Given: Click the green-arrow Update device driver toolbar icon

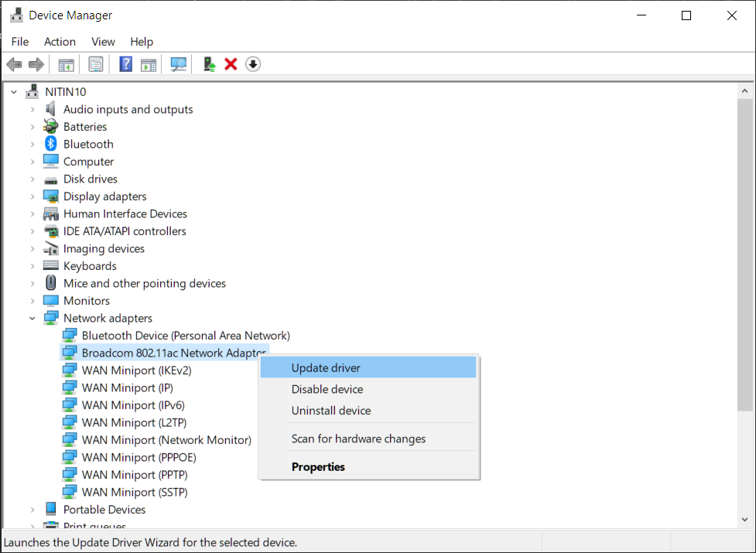Looking at the screenshot, I should [x=209, y=64].
